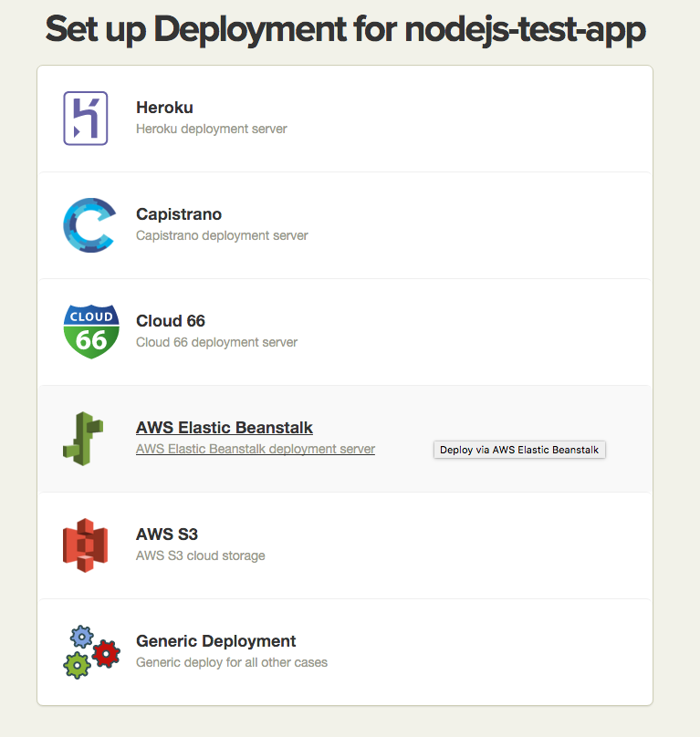Click 'Generic deploy for all other cases' text

pos(232,662)
